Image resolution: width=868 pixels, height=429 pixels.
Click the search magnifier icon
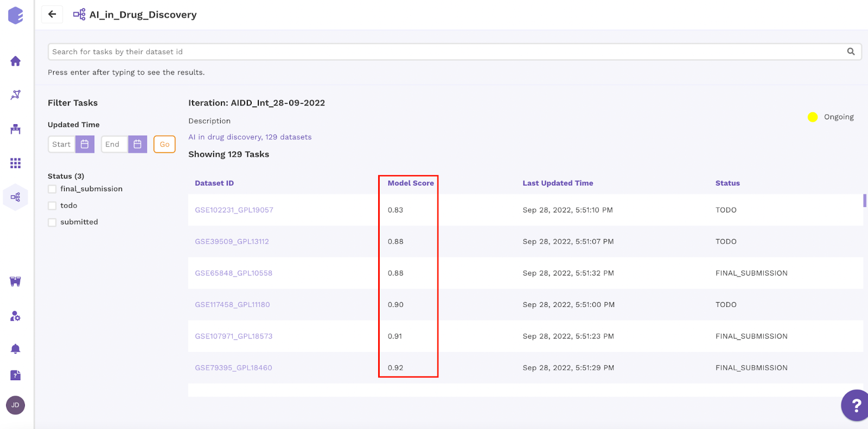[851, 52]
